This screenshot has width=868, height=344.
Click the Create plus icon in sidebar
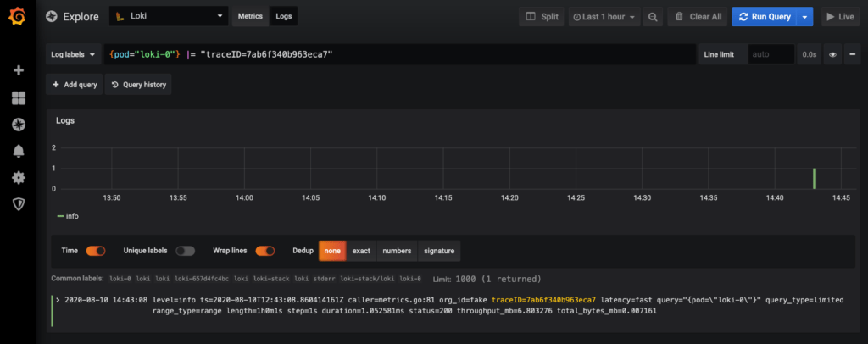[18, 70]
